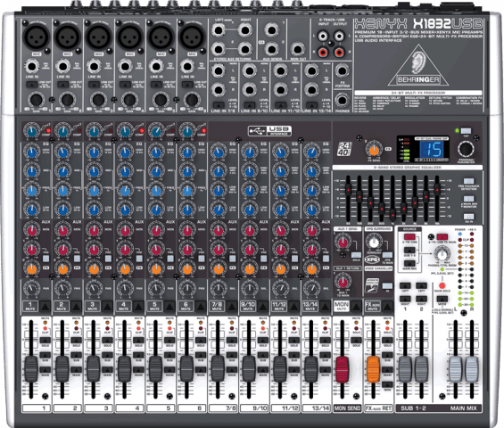Click the left MAIN MIX fader
The image size is (504, 428).
[456, 369]
